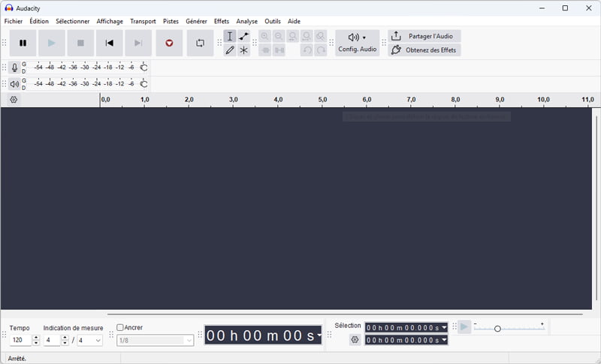The width and height of the screenshot is (601, 364).
Task: Open selection settings gear icon
Action: tap(355, 339)
